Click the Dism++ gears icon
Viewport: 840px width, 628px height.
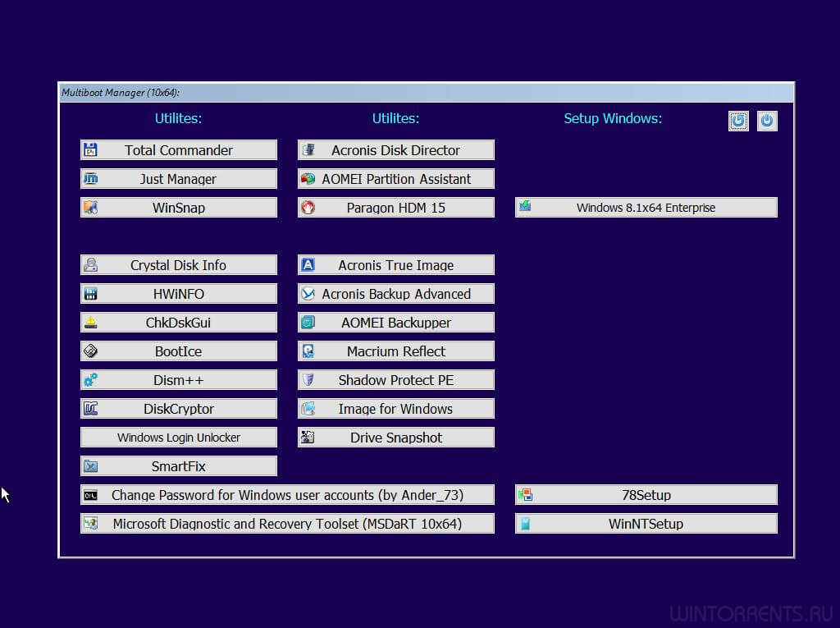[91, 380]
